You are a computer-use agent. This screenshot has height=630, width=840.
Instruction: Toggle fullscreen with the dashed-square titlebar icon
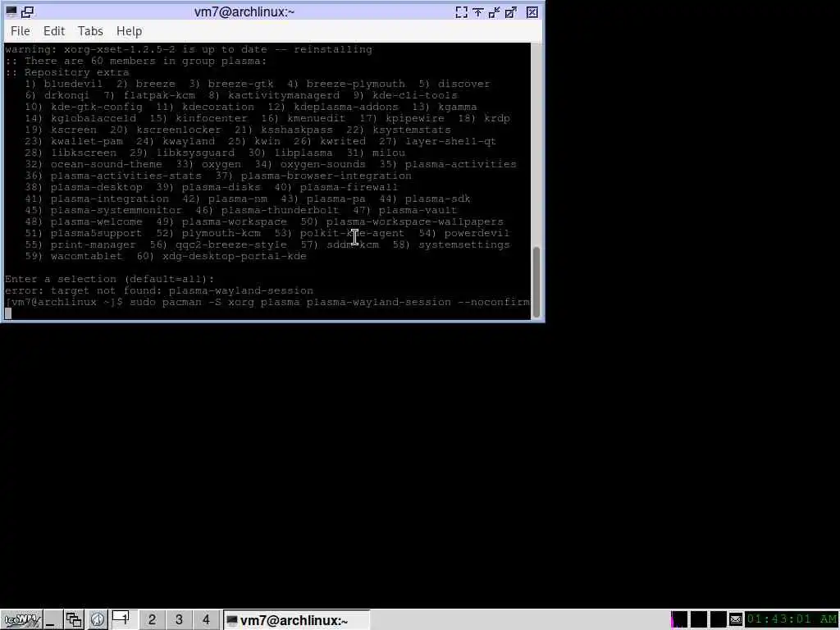(461, 12)
